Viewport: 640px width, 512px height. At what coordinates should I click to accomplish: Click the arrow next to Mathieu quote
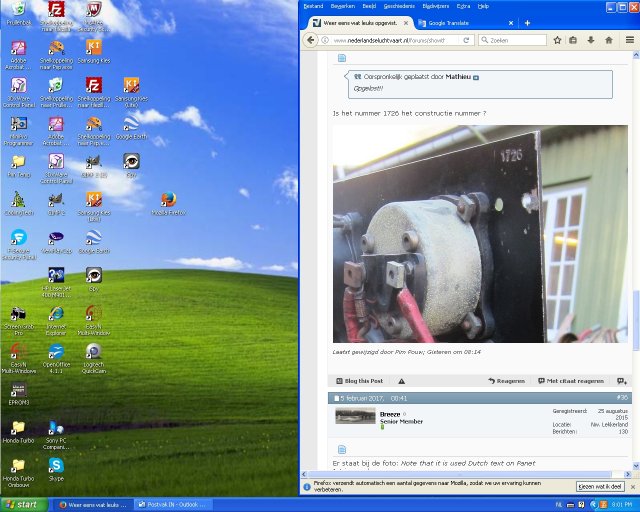477,77
